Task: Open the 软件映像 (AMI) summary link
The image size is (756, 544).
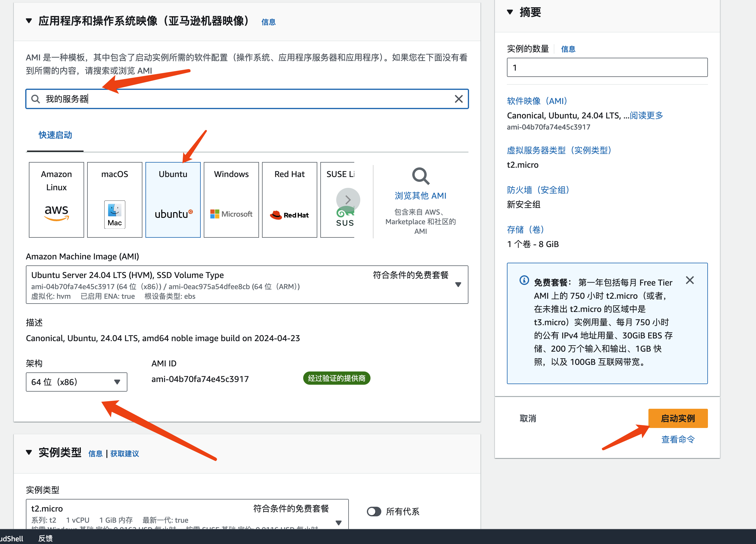Action: pyautogui.click(x=537, y=101)
